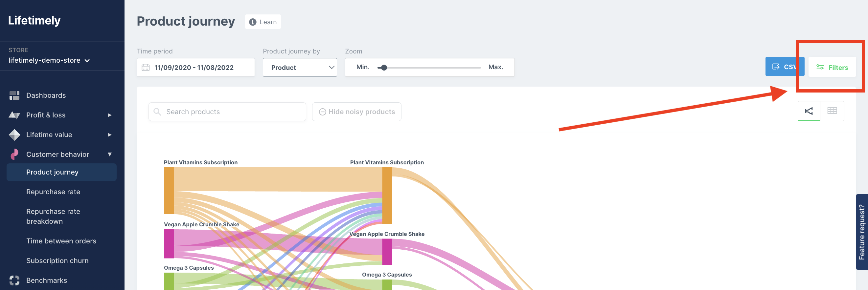Switch to table grid view
The width and height of the screenshot is (868, 290).
click(832, 111)
